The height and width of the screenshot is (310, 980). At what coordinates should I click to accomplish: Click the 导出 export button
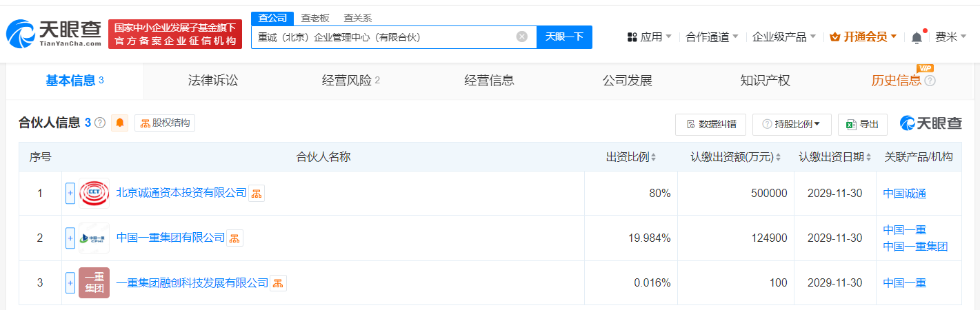tap(862, 124)
